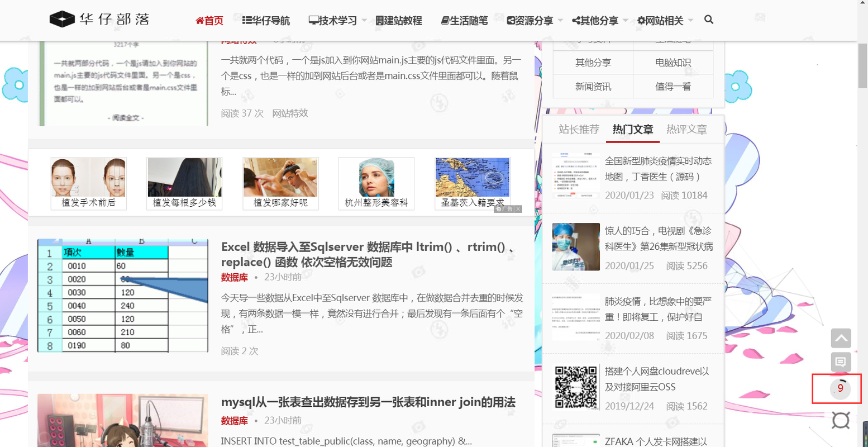Screen dimensions: 868x447
Task: Click the search magnifier icon
Action: pos(708,20)
